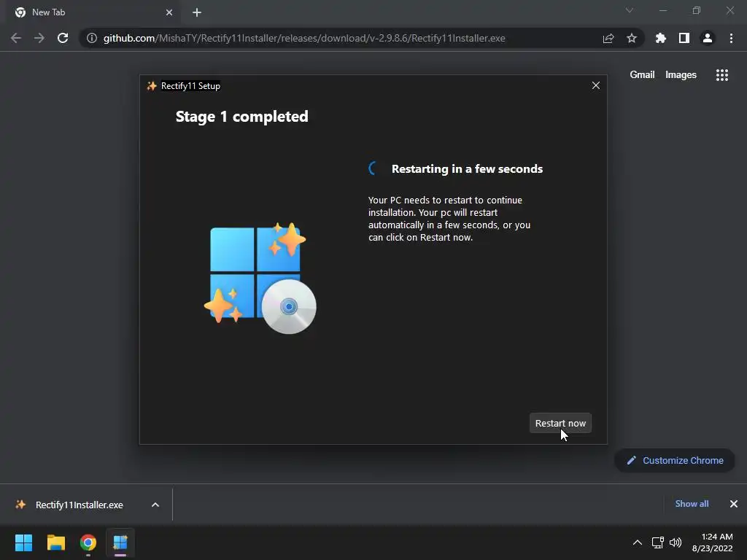Open the Gmail link
The height and width of the screenshot is (560, 747).
tap(642, 75)
